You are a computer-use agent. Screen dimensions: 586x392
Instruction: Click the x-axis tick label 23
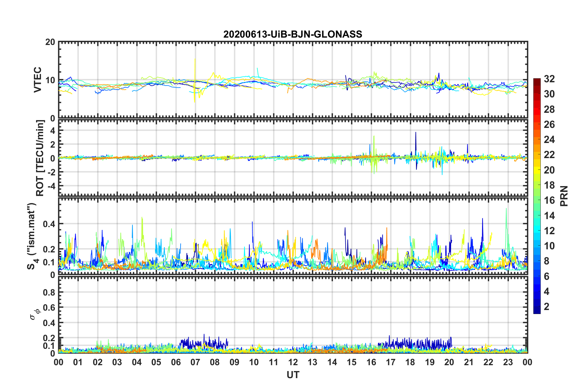tap(508, 362)
